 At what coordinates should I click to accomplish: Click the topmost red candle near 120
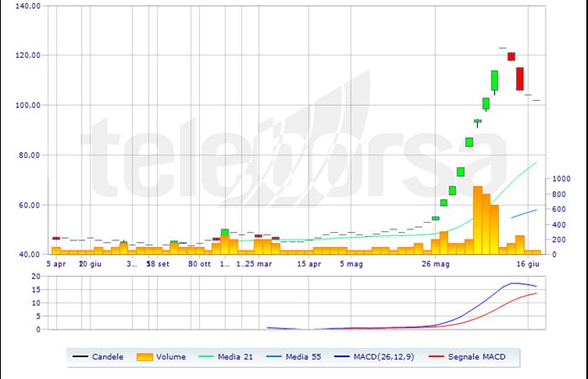point(511,56)
